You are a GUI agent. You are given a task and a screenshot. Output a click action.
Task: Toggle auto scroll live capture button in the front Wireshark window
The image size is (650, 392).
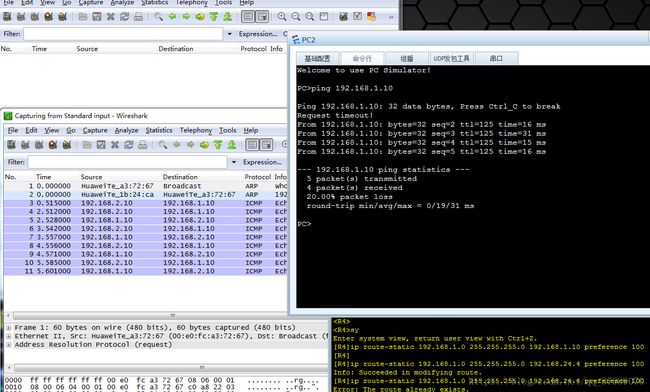[266, 145]
